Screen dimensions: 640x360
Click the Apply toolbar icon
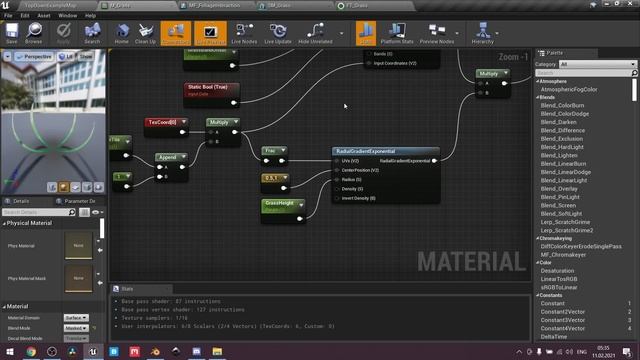coord(63,33)
